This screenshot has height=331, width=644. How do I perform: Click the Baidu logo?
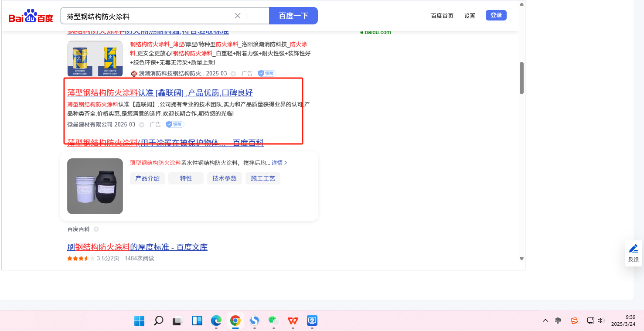pyautogui.click(x=31, y=16)
